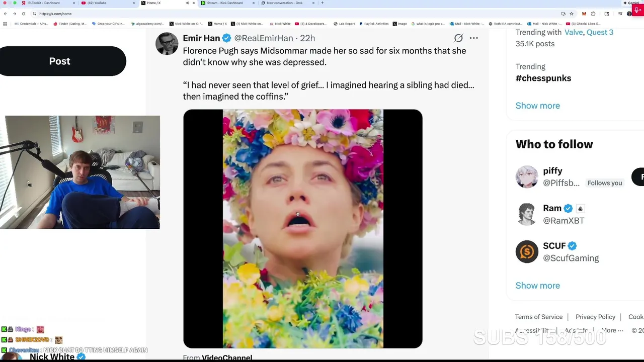Reload the page with the refresh icon
Viewport: 644px width, 362px height.
24,14
